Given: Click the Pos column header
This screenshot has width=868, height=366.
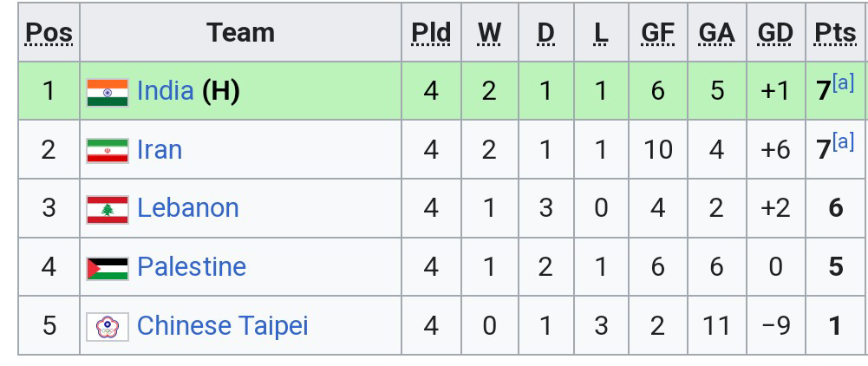Looking at the screenshot, I should 49,33.
